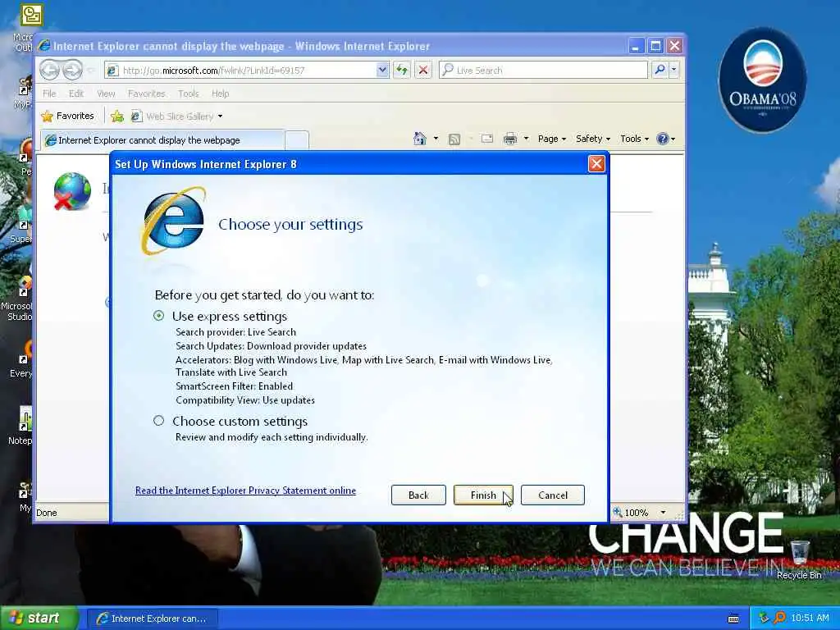Open the Page dropdown menu
The image size is (840, 630).
click(552, 139)
